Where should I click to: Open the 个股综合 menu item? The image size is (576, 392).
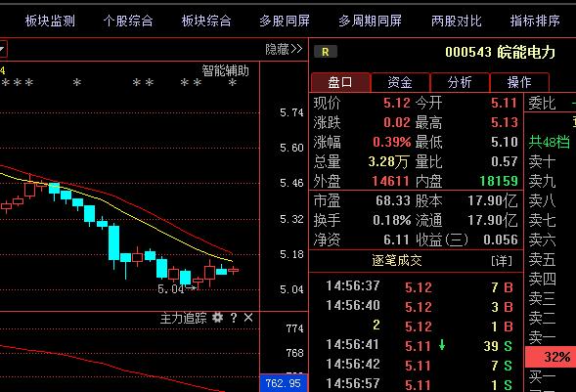128,21
